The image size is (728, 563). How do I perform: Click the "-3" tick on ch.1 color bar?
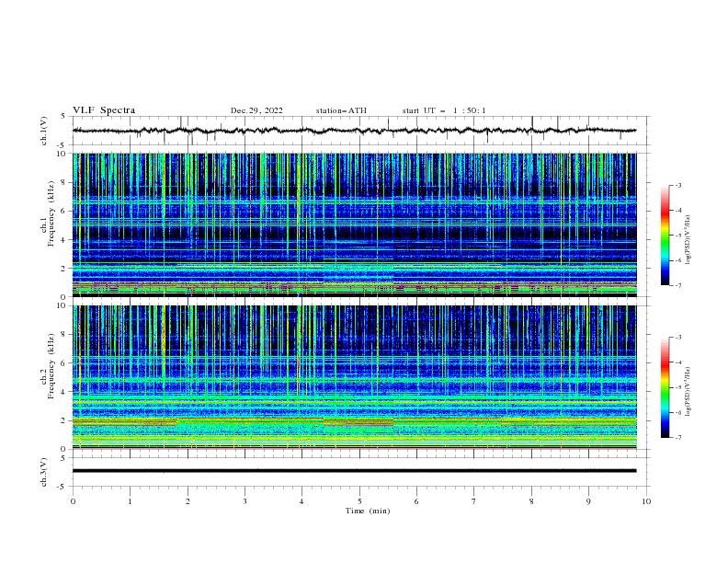coord(677,185)
